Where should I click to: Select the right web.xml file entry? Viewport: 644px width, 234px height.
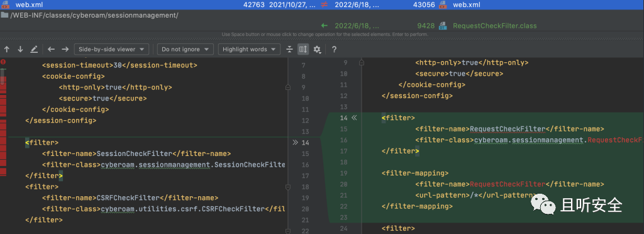466,5
